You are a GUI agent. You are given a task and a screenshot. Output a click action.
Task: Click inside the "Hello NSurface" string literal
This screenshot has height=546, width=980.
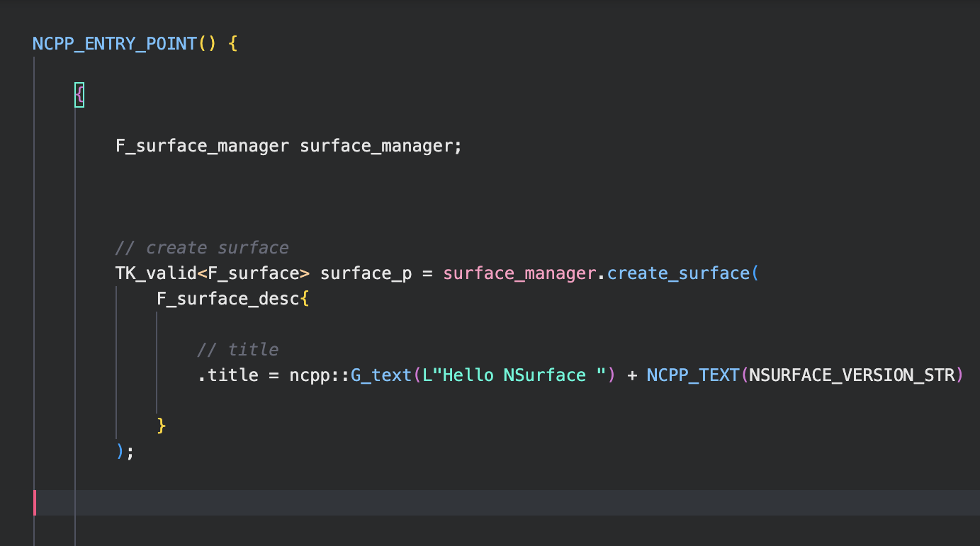click(x=514, y=375)
